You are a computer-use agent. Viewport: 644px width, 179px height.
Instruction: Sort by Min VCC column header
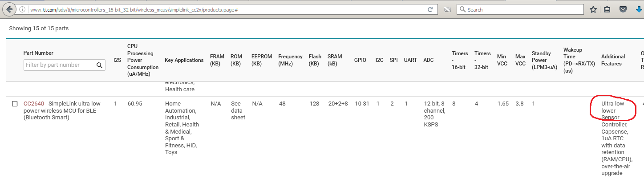click(x=502, y=60)
